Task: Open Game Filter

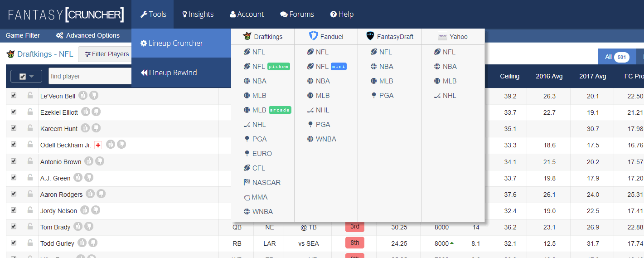Action: coord(23,35)
